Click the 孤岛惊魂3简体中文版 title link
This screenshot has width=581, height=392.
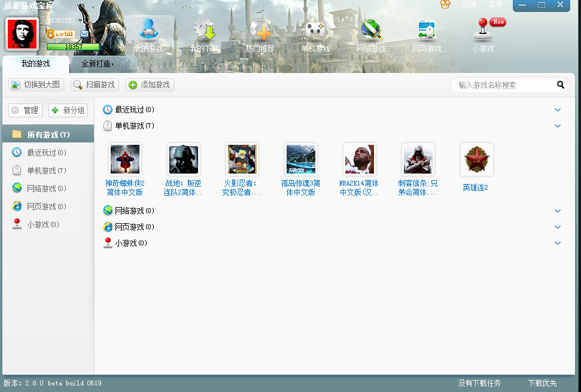click(x=300, y=188)
